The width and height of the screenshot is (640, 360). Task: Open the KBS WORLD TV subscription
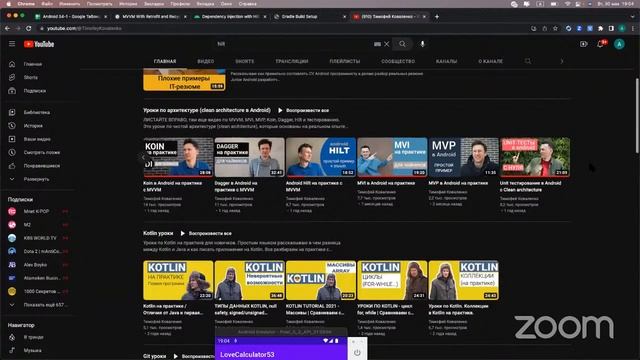click(x=39, y=238)
